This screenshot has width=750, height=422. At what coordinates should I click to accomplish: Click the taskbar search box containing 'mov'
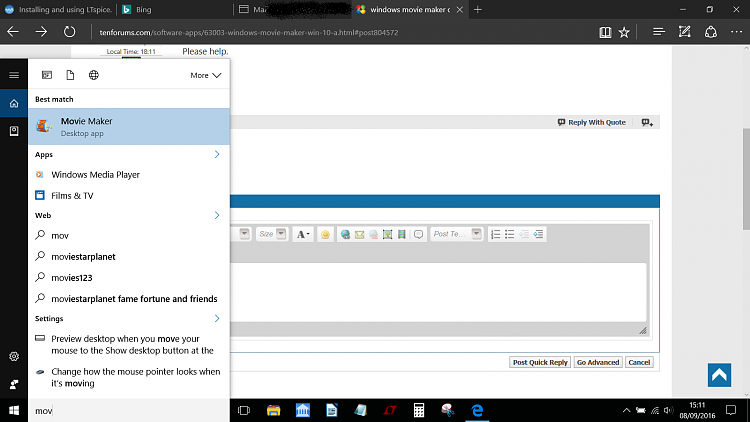coord(129,411)
